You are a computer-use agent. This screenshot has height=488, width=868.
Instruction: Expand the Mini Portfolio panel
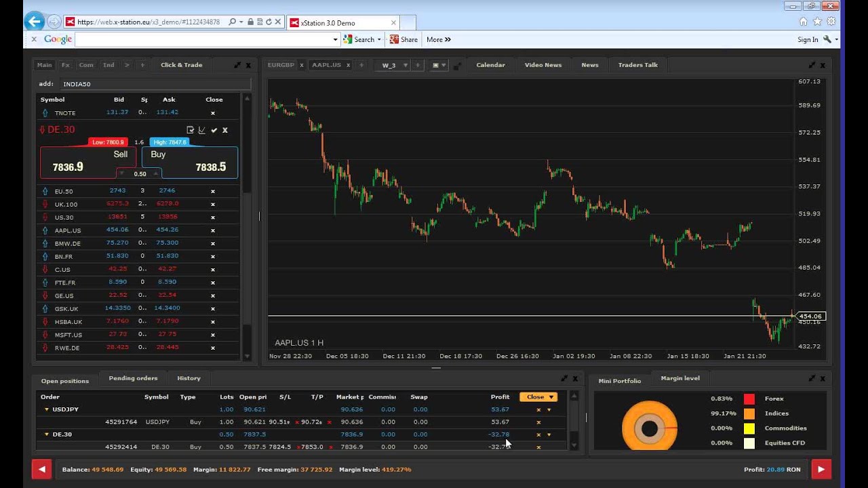point(812,378)
